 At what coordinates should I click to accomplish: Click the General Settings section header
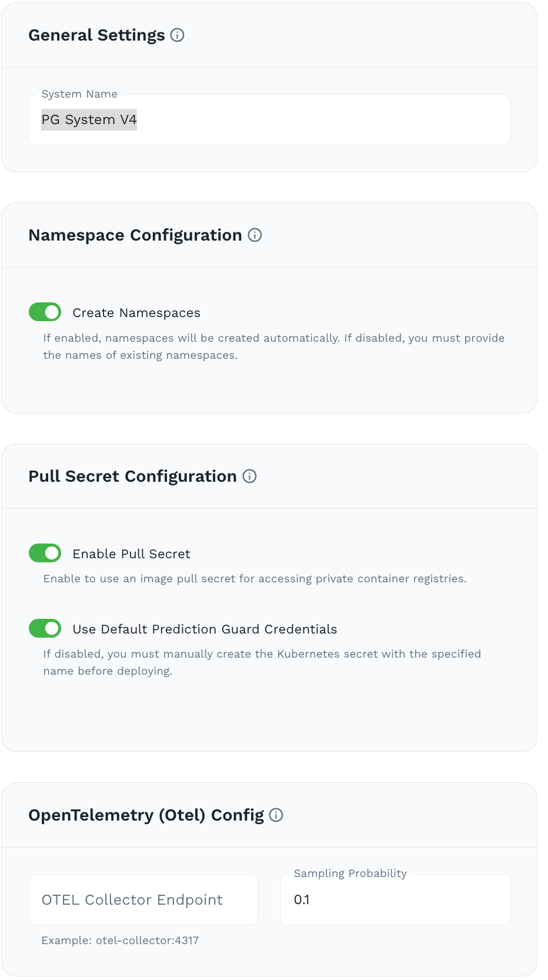(x=96, y=35)
